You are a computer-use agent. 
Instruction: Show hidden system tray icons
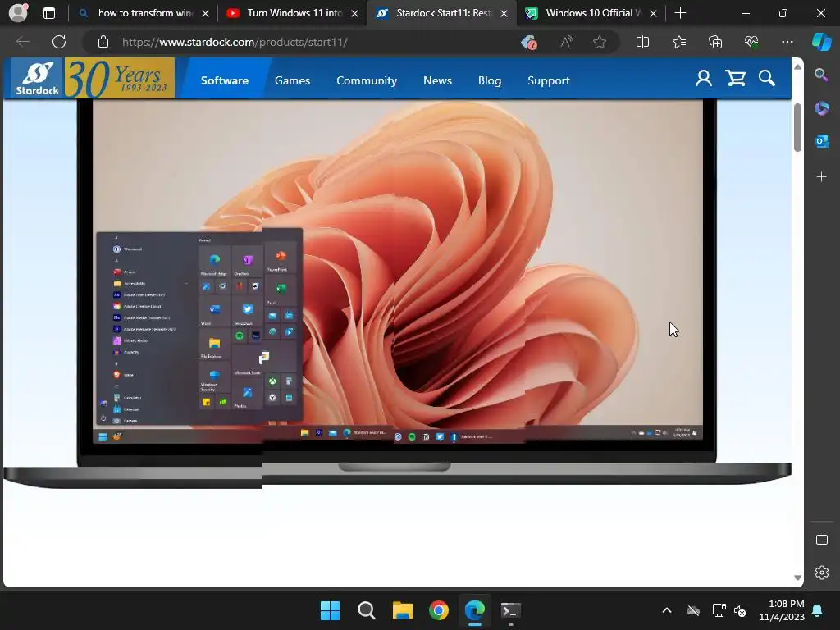[x=666, y=610]
